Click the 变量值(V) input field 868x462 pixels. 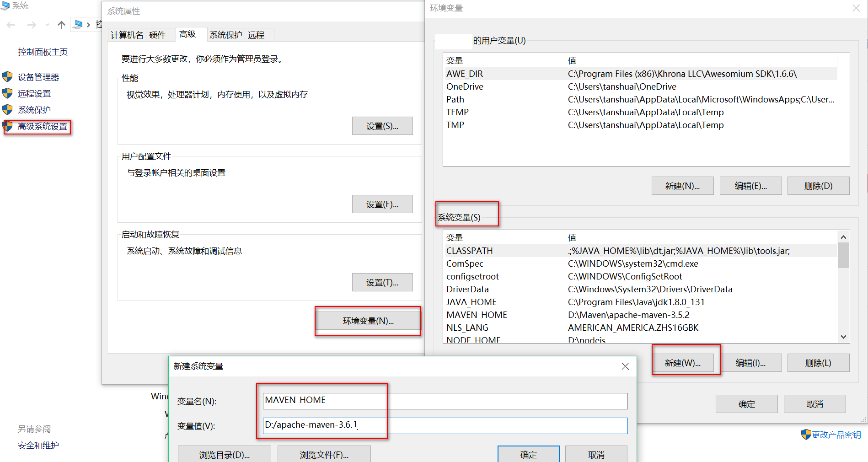coord(445,425)
